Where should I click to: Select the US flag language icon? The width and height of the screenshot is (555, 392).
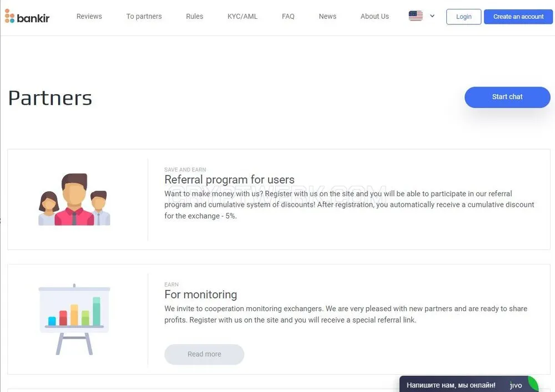coord(416,16)
